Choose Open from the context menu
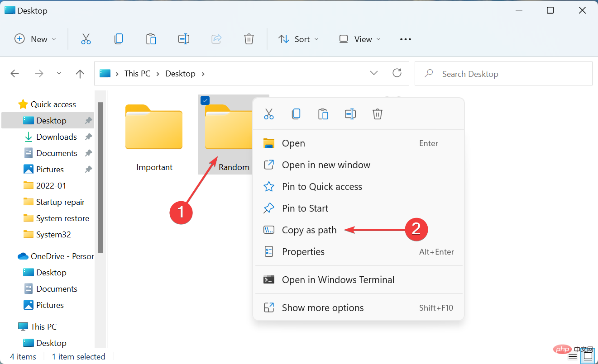Screen dimensions: 598x364 pyautogui.click(x=359, y=143)
